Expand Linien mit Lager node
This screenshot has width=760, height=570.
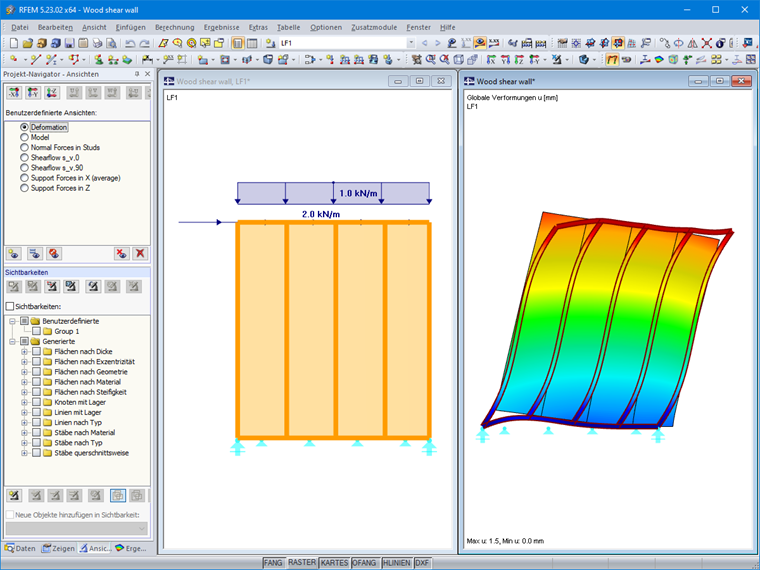(x=24, y=412)
